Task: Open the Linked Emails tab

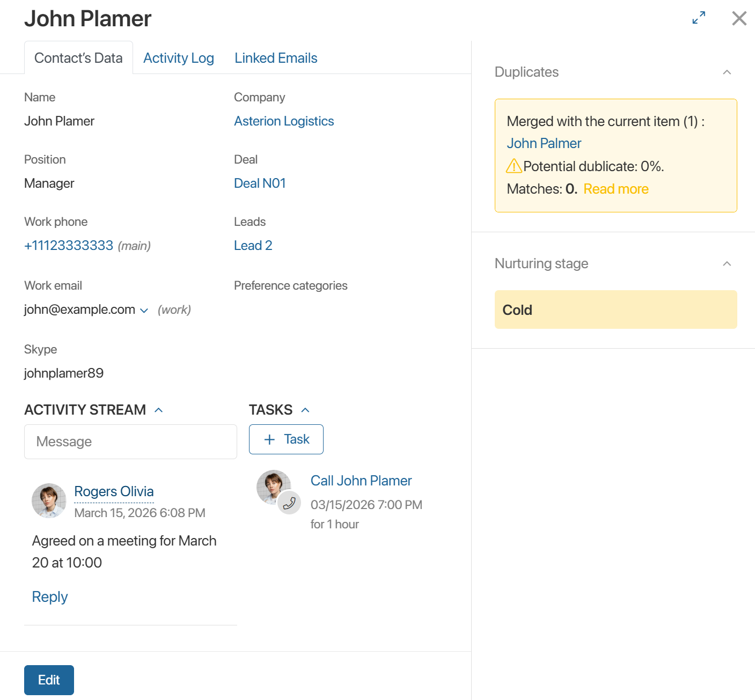Action: [276, 58]
